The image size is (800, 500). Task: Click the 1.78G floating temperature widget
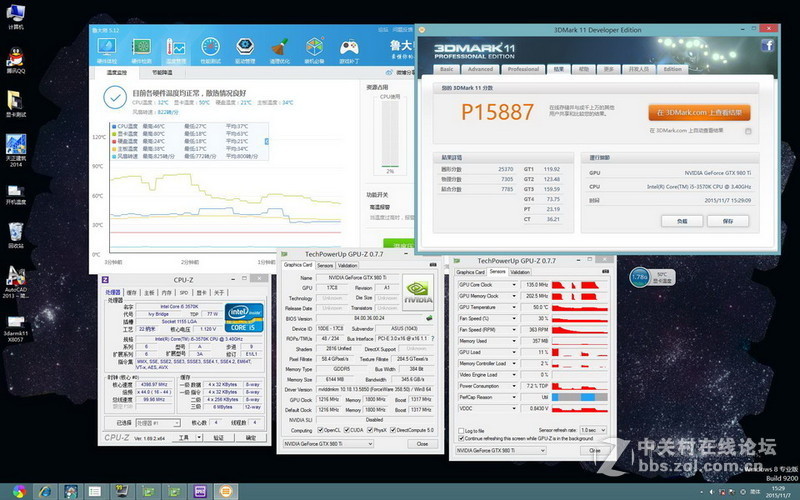coord(652,277)
